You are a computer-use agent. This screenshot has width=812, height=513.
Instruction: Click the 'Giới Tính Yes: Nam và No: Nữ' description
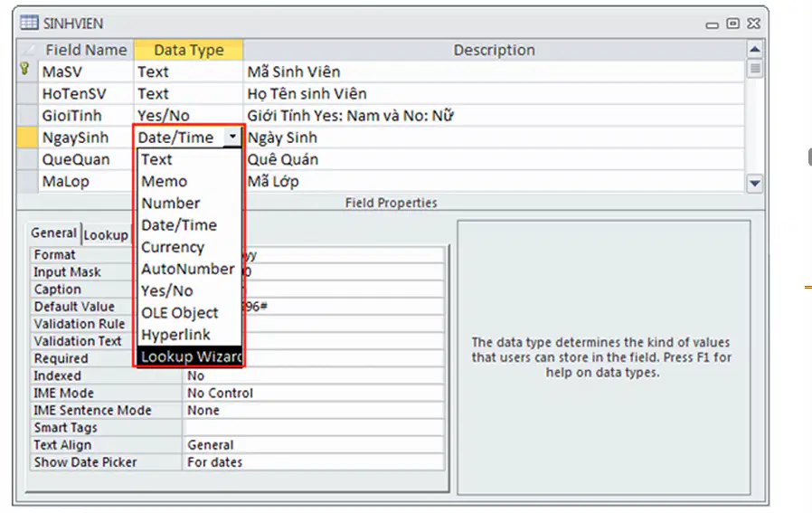[494, 116]
